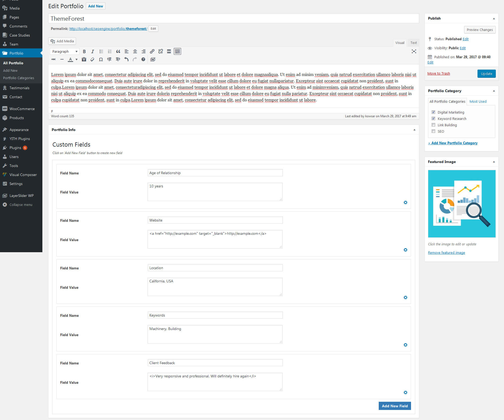Decrease the paragraph indent

pyautogui.click(x=109, y=59)
